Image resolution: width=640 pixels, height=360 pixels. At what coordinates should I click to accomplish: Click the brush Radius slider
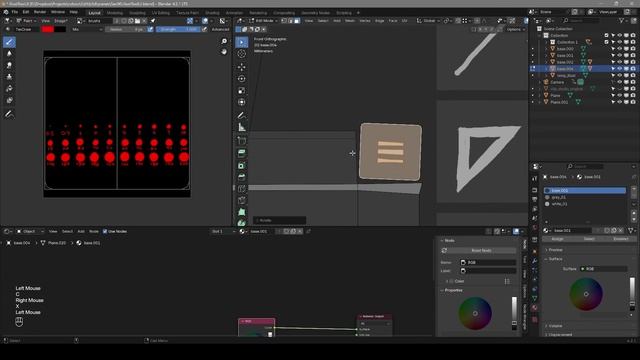tap(126, 29)
